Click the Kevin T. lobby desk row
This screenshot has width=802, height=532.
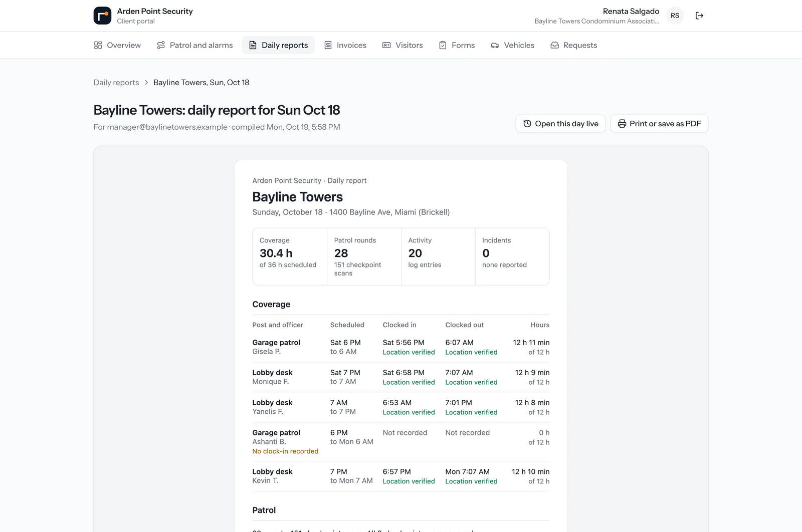[x=401, y=476]
